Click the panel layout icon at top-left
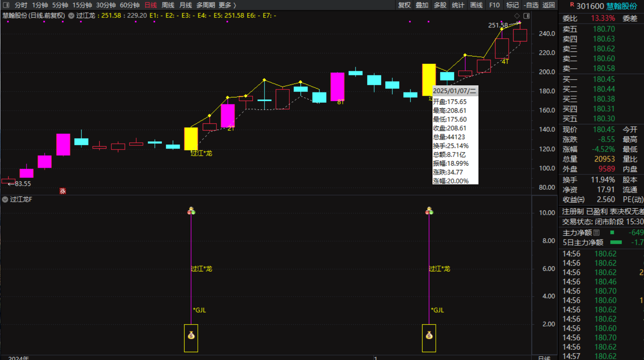Image resolution: width=644 pixels, height=360 pixels. click(x=6, y=5)
